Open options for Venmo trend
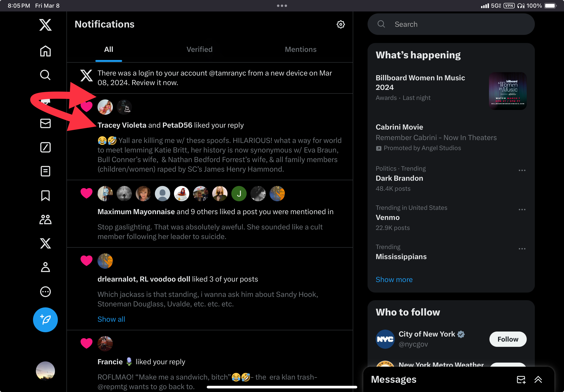564x392 pixels. 522,210
